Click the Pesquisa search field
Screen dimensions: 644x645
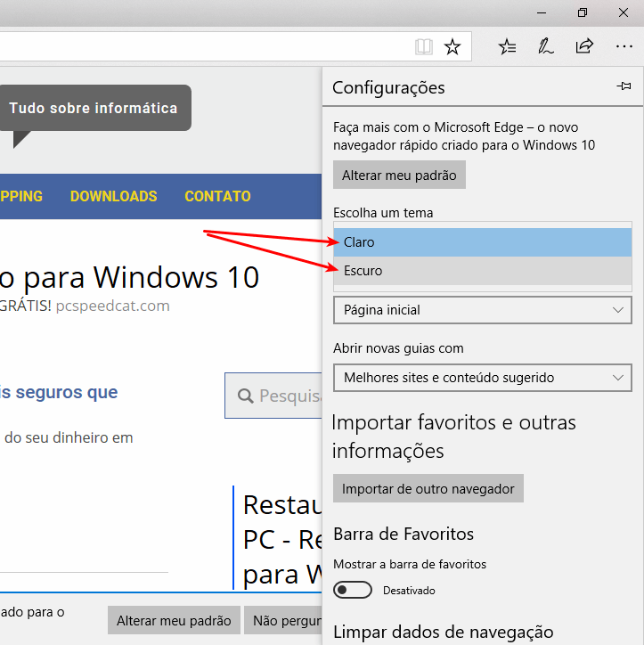[x=273, y=396]
